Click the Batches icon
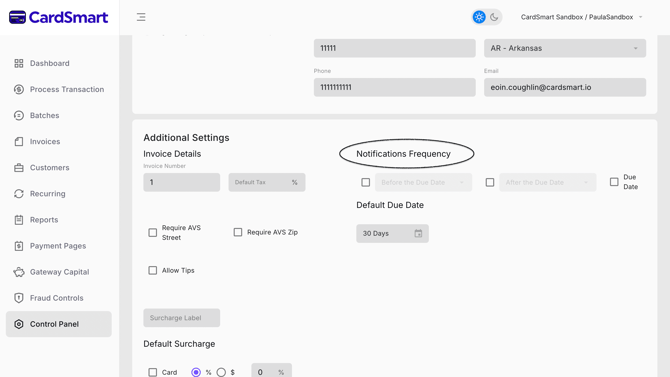This screenshot has height=377, width=670. point(19,115)
